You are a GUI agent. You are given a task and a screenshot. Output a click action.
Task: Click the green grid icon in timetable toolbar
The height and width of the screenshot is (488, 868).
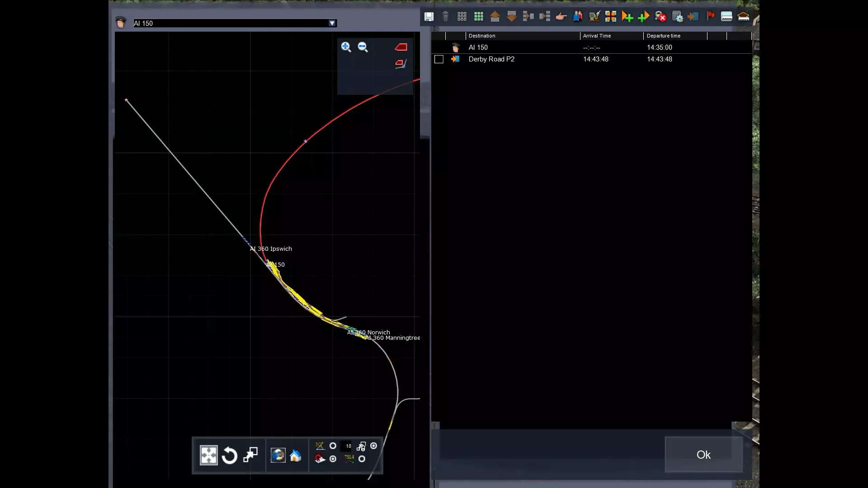point(478,17)
